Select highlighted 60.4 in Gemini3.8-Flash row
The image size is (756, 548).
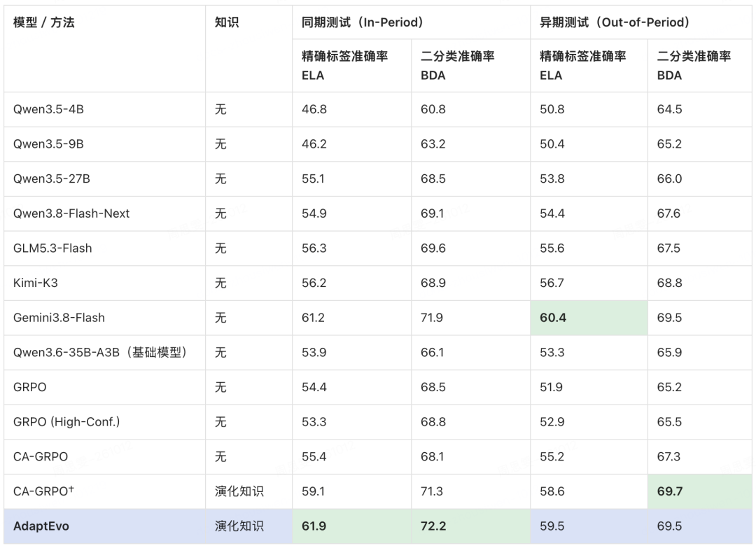click(553, 318)
